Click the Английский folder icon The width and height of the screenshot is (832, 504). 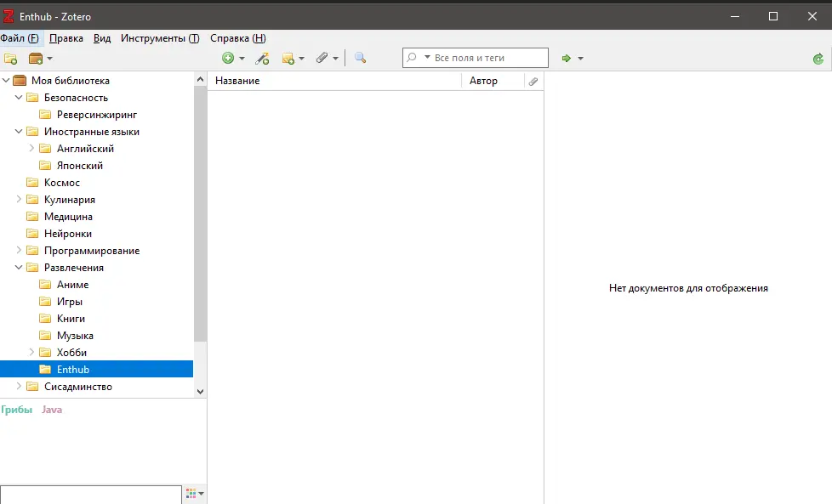click(x=45, y=149)
